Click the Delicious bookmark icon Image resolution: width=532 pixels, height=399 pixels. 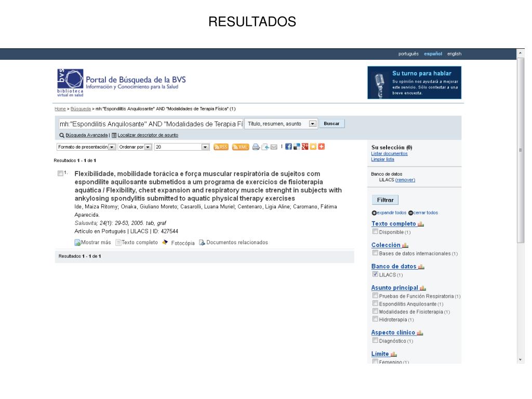coord(297,147)
